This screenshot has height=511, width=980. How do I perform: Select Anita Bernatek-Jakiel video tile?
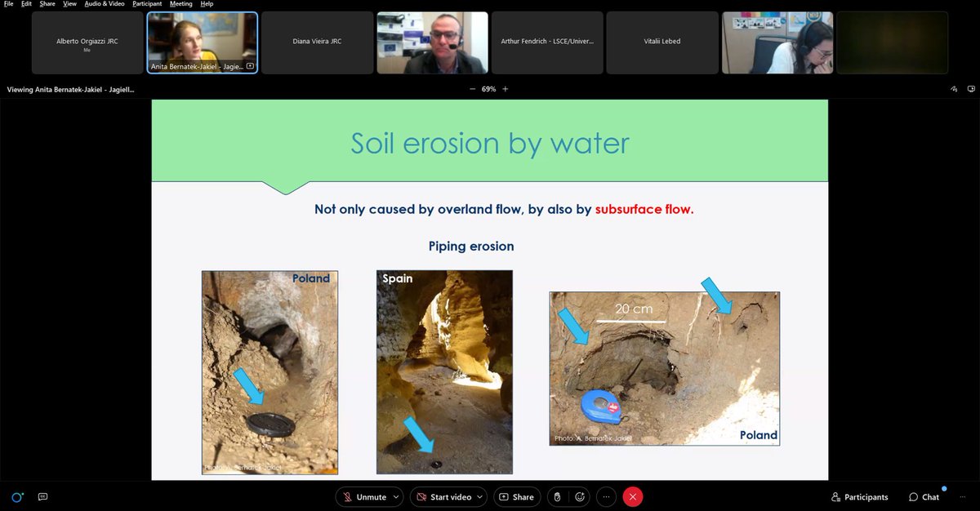[x=202, y=42]
